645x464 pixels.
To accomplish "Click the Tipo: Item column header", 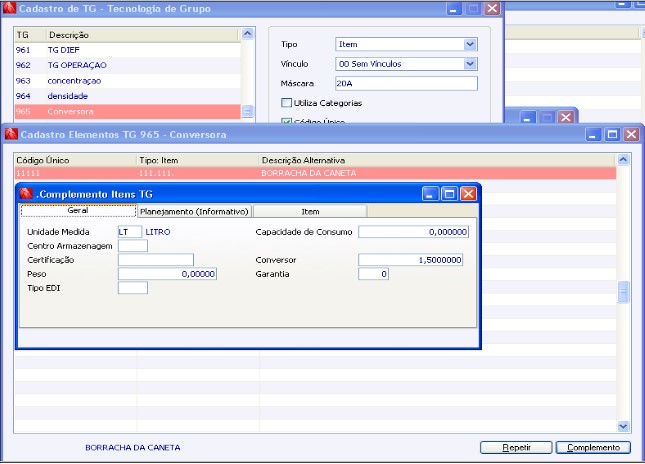I will (x=198, y=160).
